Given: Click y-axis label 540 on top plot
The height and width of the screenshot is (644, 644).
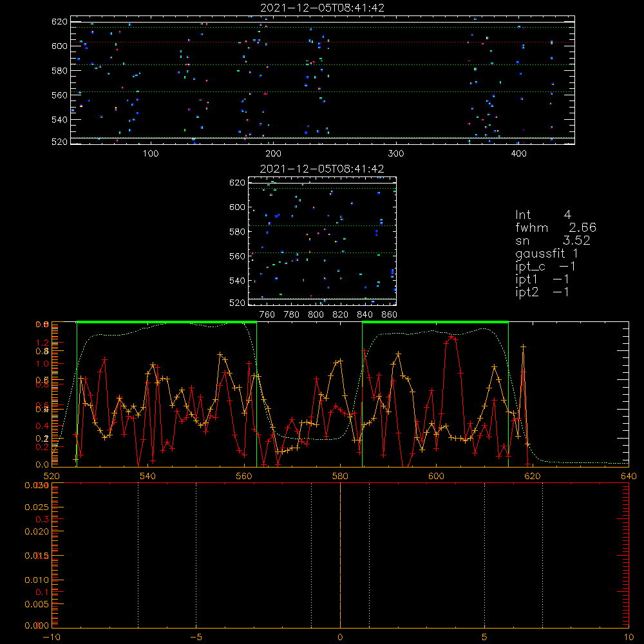Looking at the screenshot, I should click(x=59, y=120).
